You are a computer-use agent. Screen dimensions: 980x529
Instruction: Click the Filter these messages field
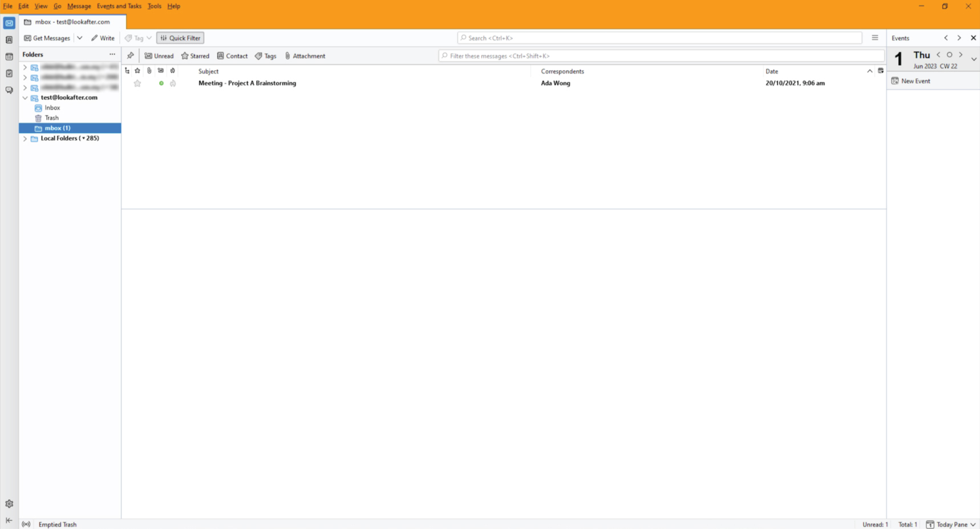pyautogui.click(x=662, y=56)
